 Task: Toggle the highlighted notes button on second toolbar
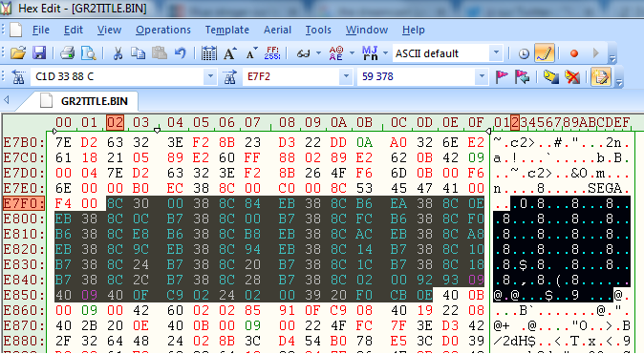(600, 76)
